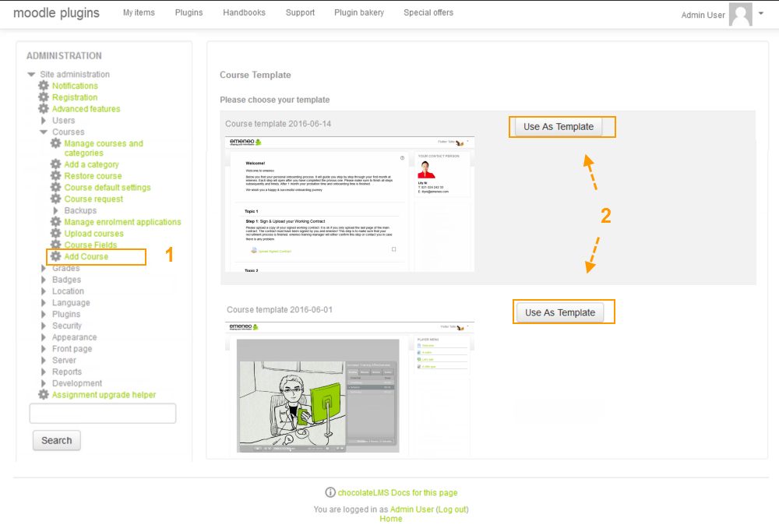Open the 2016-06-01 template preview thumbnail

click(x=350, y=387)
